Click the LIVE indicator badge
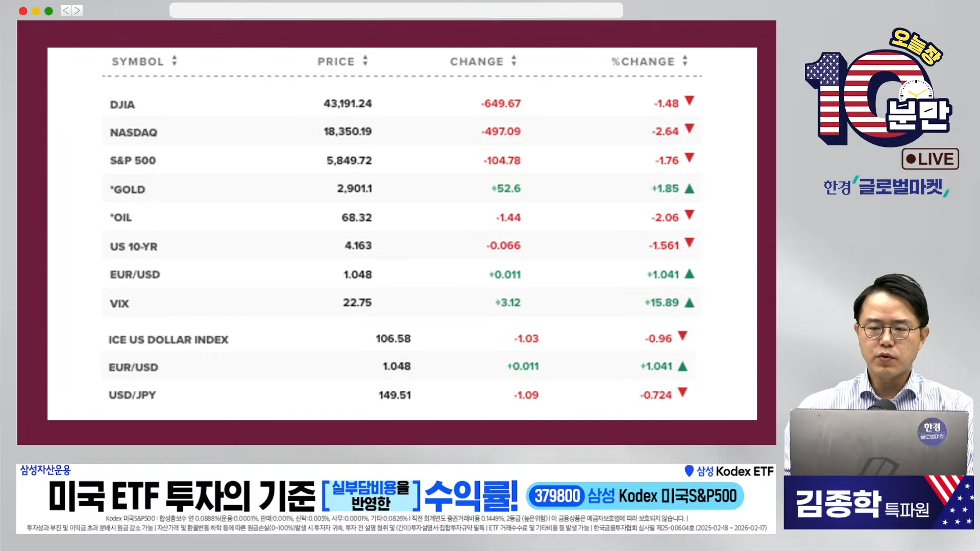 click(x=930, y=159)
